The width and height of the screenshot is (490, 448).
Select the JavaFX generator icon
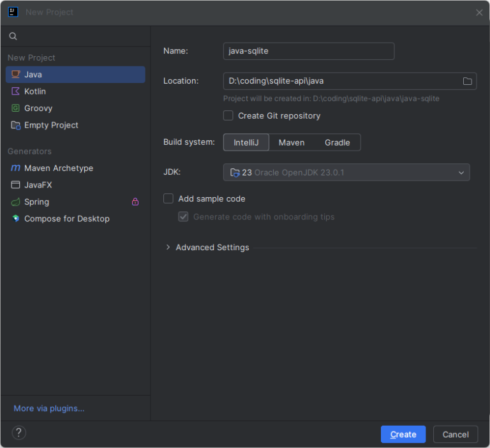pos(15,185)
